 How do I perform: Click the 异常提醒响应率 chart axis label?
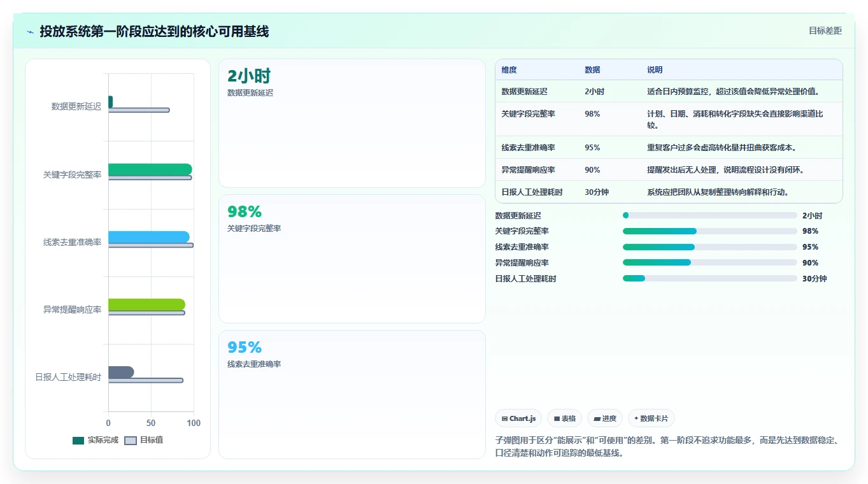72,310
